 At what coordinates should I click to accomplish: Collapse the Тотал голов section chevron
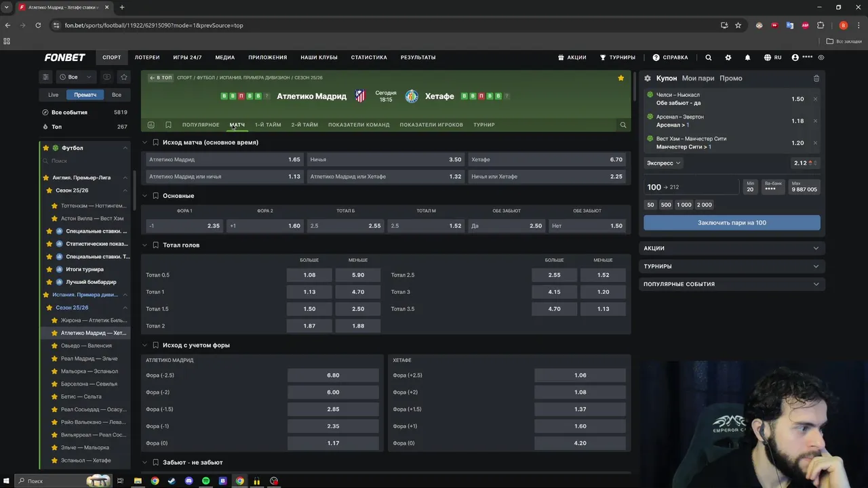(144, 245)
